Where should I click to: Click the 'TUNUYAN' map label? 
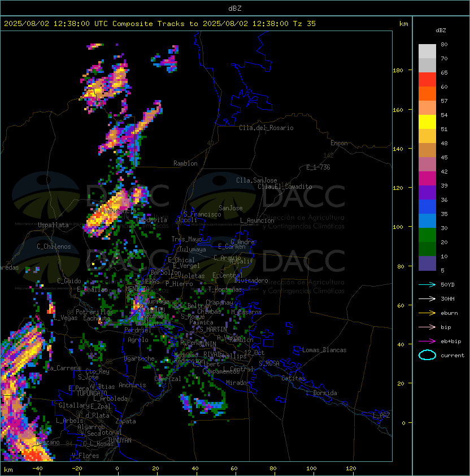(120, 440)
